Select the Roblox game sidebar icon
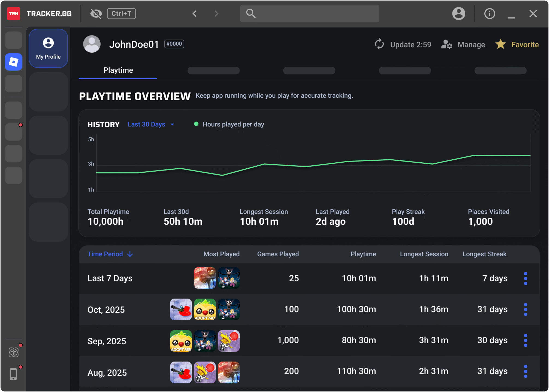Screen dimensions: 549x392 (x=14, y=62)
